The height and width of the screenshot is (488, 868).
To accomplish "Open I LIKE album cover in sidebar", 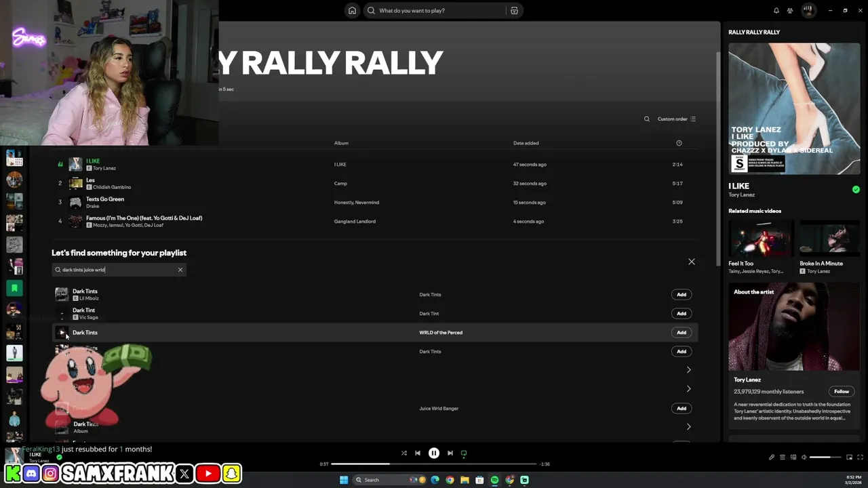I will (x=794, y=108).
